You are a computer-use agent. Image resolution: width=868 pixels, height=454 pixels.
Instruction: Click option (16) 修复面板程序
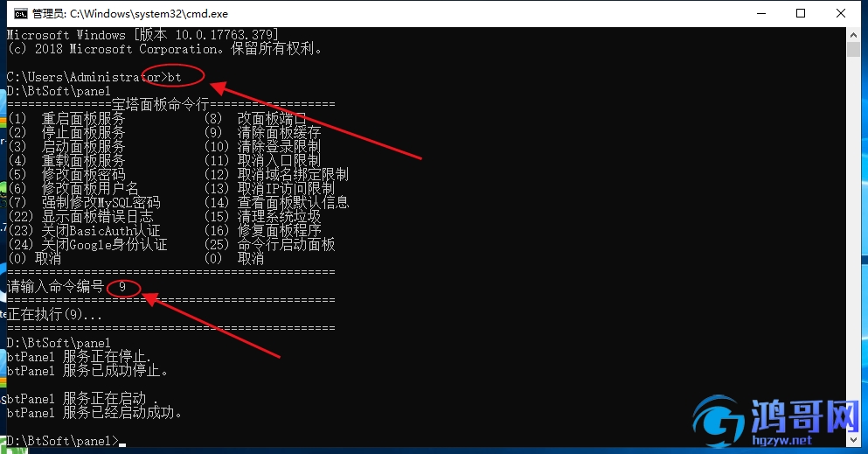pyautogui.click(x=262, y=230)
